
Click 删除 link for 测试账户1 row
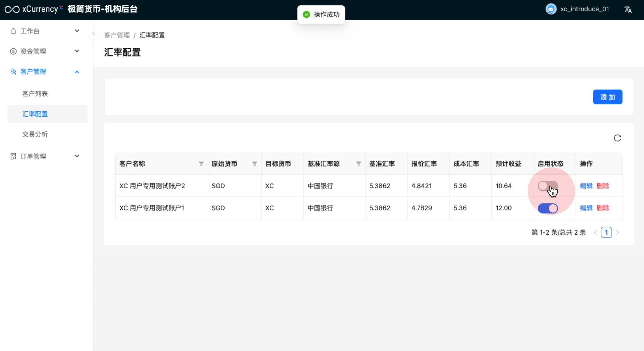click(x=602, y=208)
